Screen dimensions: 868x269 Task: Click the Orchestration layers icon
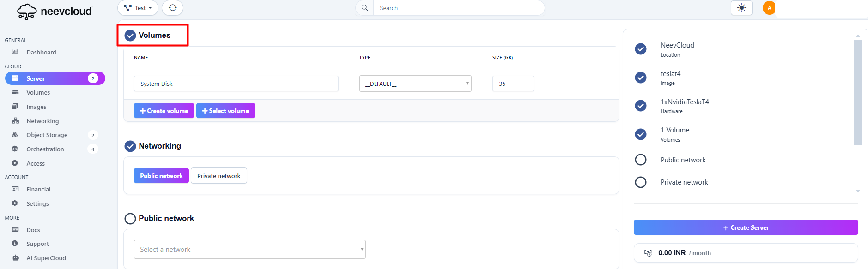(15, 149)
